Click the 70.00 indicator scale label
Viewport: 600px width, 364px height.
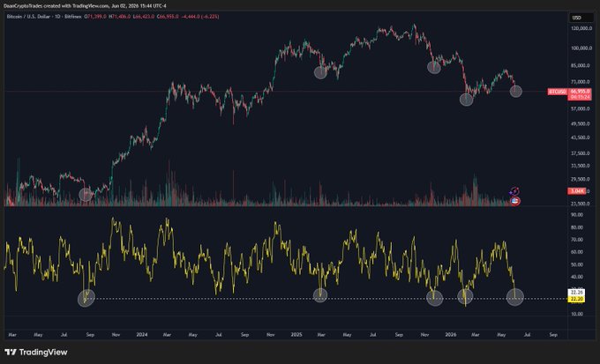(x=577, y=240)
